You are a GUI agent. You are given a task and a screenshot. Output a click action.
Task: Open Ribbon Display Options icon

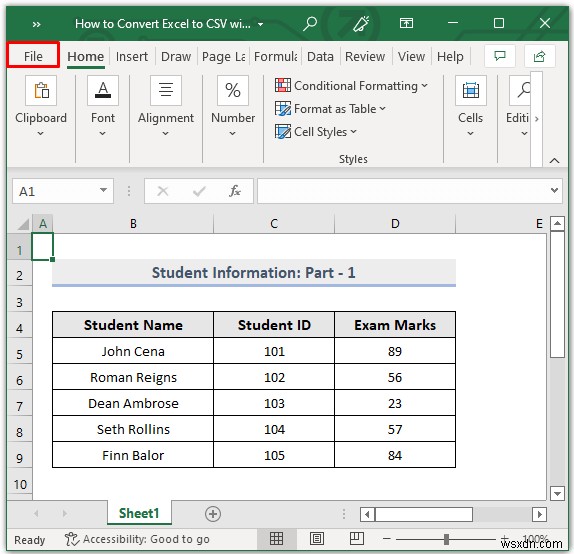click(x=406, y=23)
